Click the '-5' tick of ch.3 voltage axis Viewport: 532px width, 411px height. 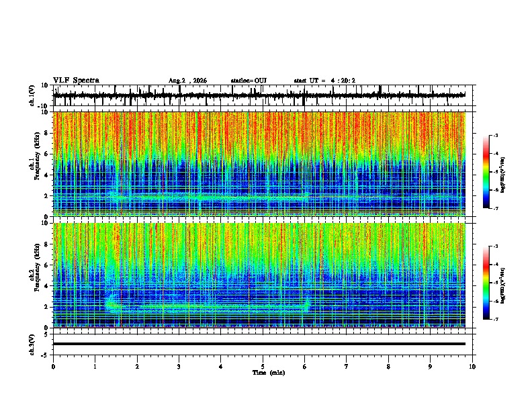pyautogui.click(x=46, y=355)
